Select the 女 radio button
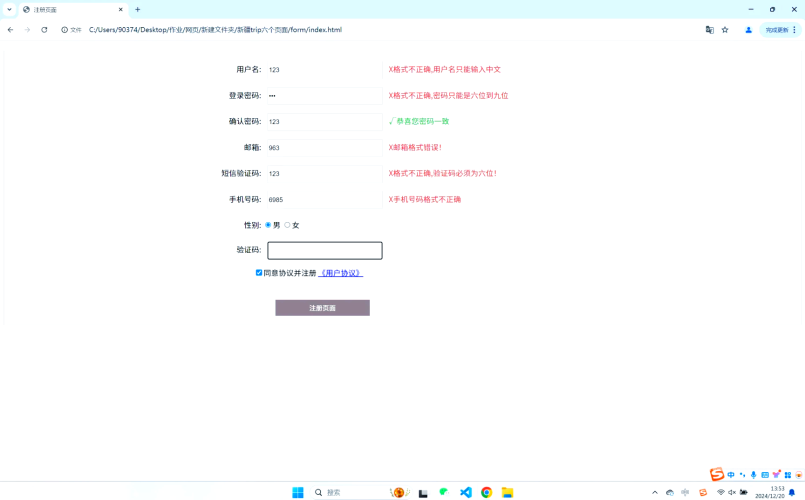This screenshot has height=500, width=805. (x=287, y=225)
